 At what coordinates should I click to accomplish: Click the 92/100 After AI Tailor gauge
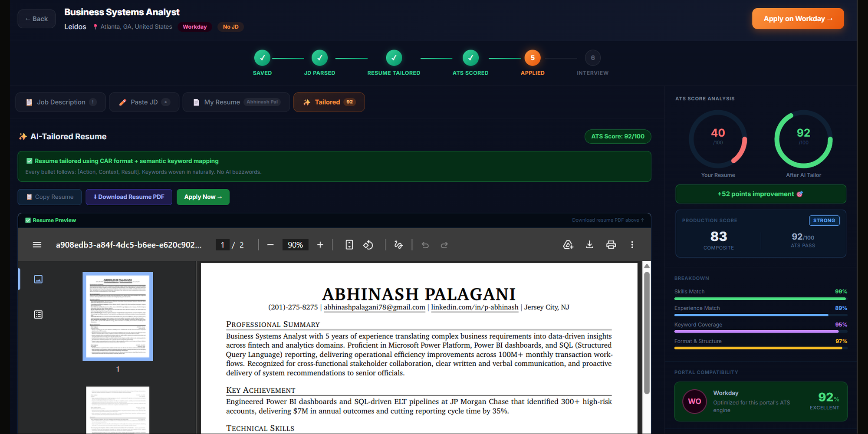803,139
